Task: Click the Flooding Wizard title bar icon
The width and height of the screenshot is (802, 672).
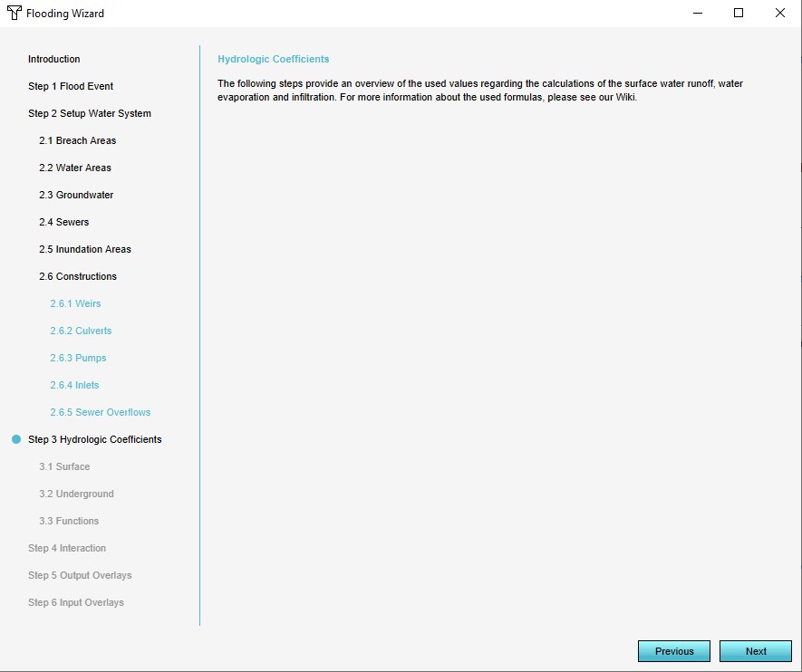Action: point(14,14)
